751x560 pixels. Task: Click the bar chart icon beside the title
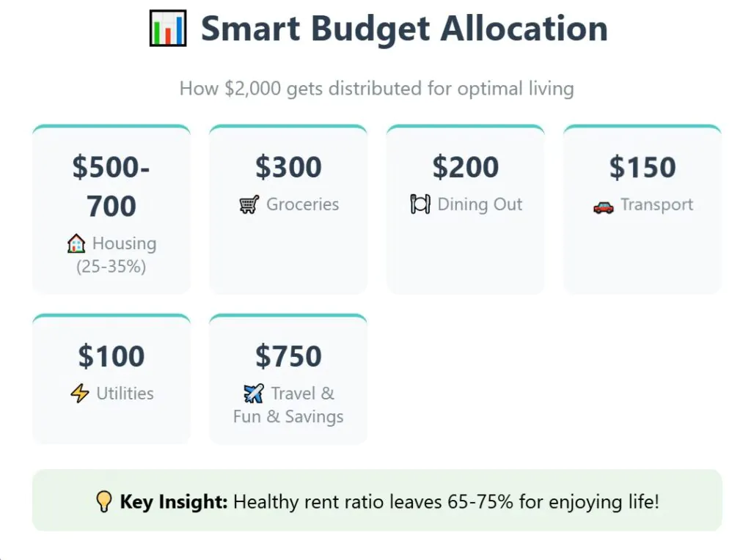click(x=168, y=29)
